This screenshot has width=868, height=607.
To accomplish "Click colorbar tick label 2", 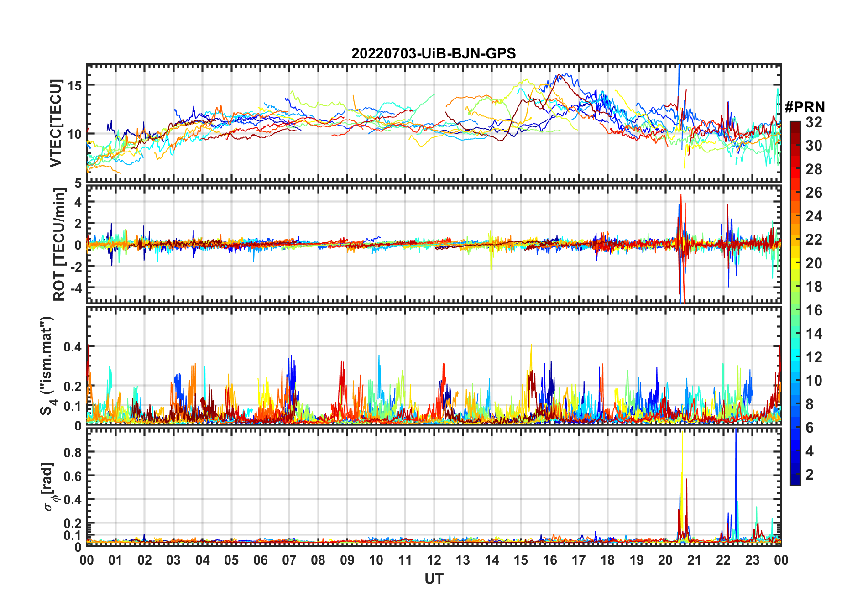I will click(x=810, y=475).
